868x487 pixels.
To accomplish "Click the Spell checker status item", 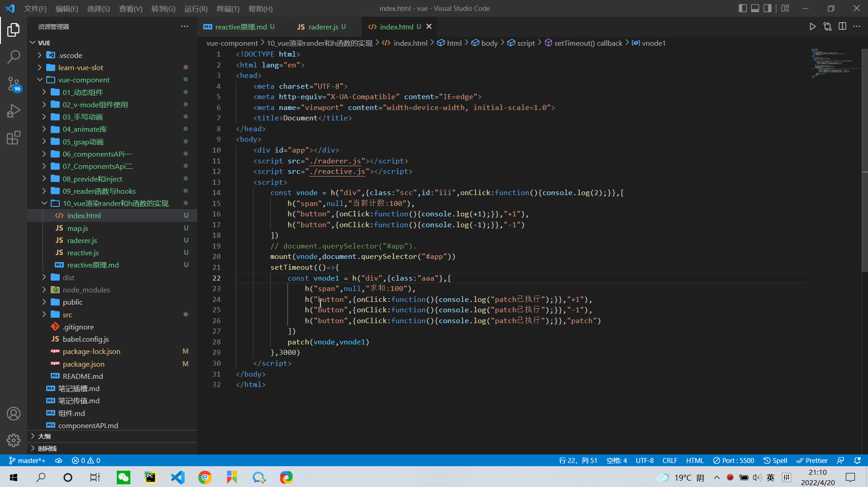I will click(775, 460).
